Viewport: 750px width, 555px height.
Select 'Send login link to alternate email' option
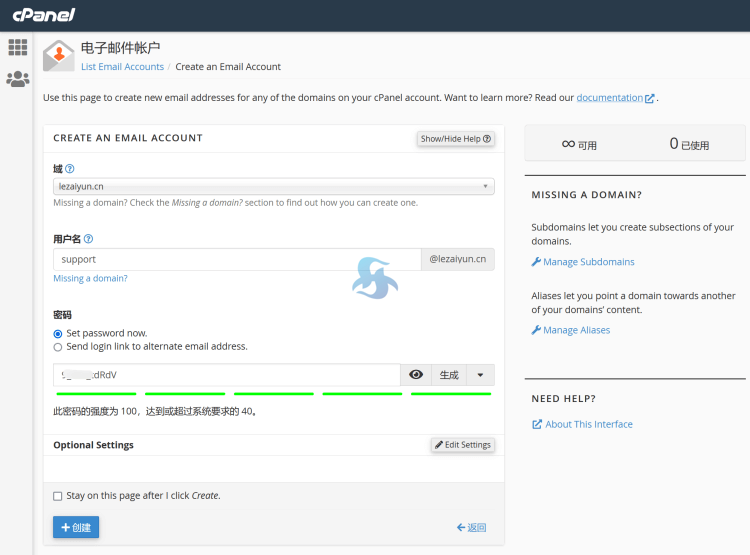[x=57, y=347]
